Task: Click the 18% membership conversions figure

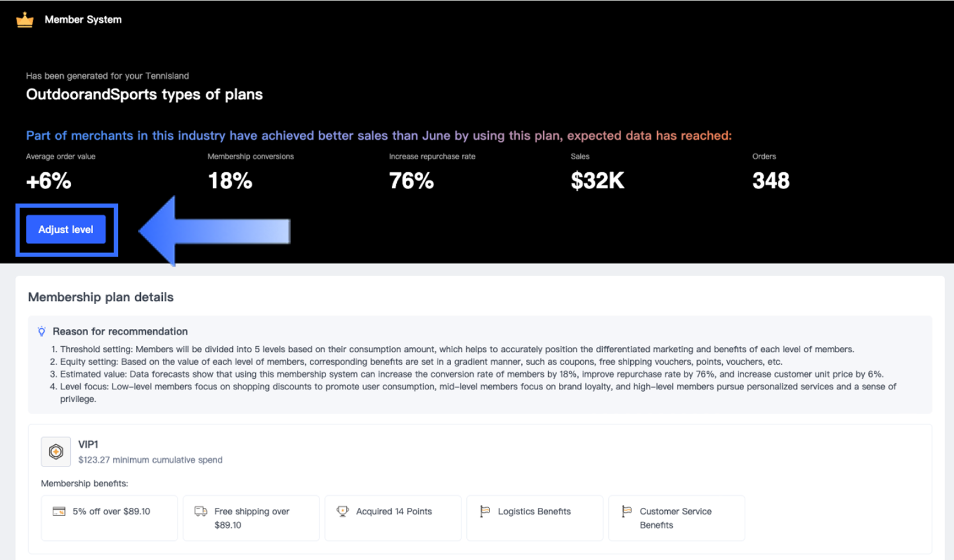Action: click(230, 181)
